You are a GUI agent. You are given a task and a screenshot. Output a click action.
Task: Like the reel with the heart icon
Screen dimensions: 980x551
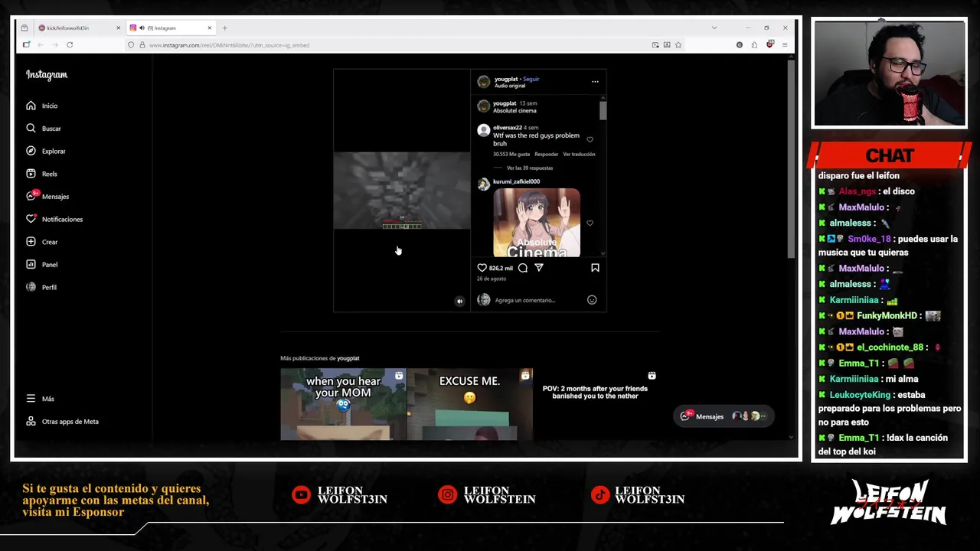click(x=482, y=268)
